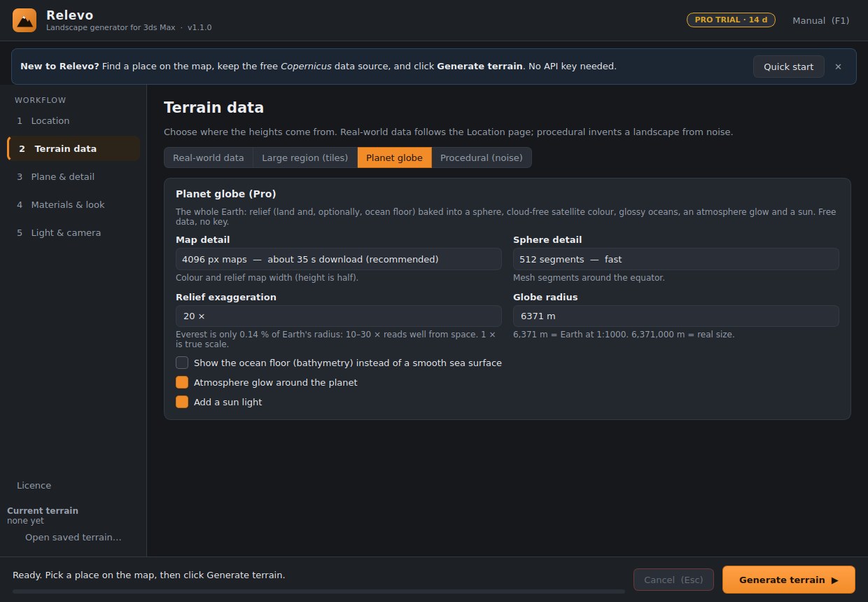Click the 'Current terrain' label

[43, 510]
